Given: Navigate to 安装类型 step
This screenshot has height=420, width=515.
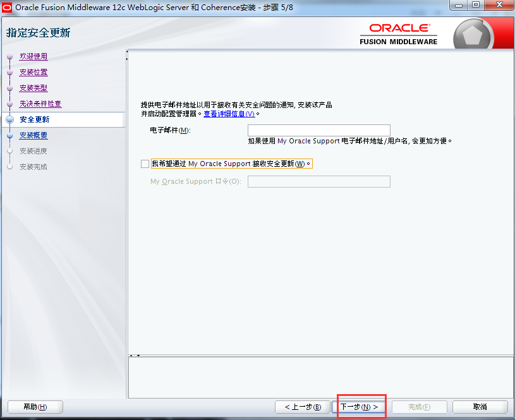Looking at the screenshot, I should [x=33, y=88].
